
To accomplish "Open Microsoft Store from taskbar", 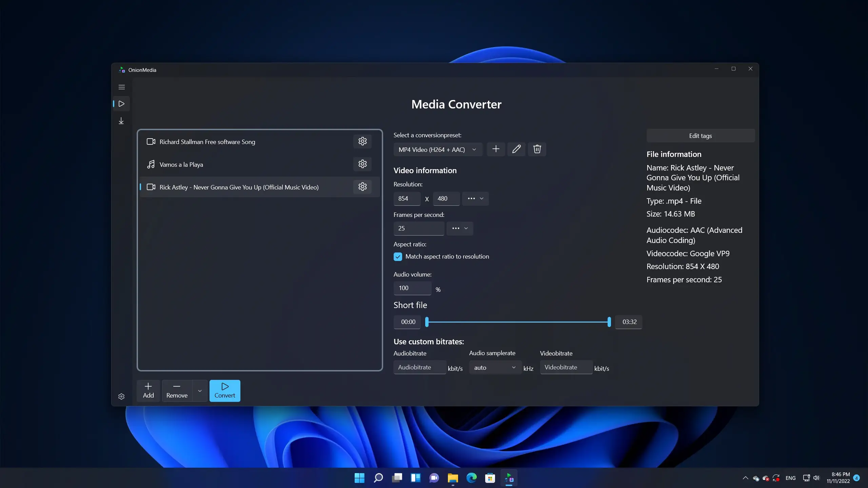I will pos(490,478).
